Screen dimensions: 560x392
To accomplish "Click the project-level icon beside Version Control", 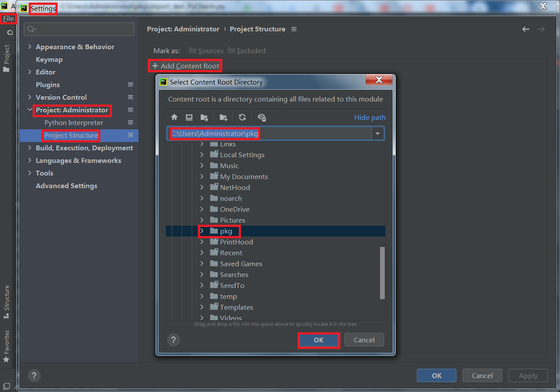I will coord(130,97).
